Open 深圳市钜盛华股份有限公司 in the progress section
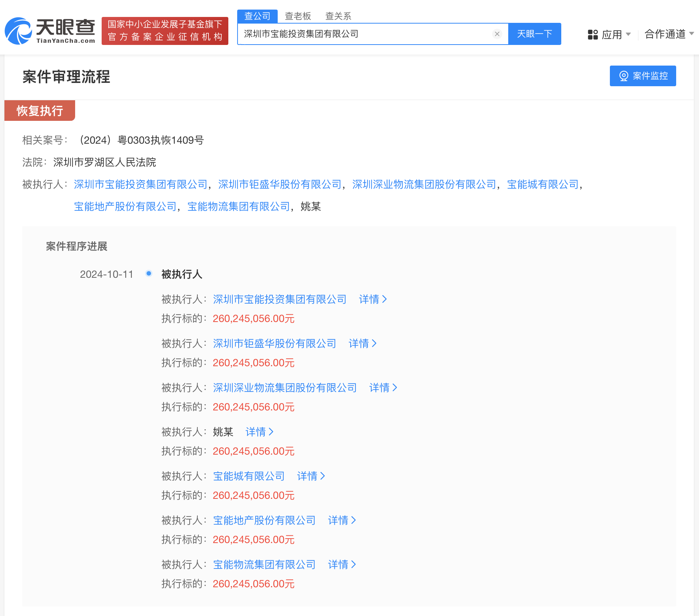 274,343
